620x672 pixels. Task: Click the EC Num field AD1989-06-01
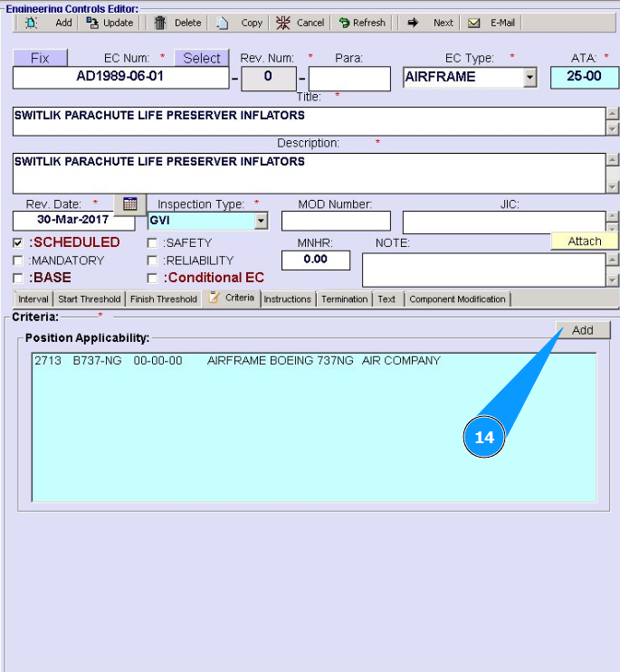click(120, 78)
